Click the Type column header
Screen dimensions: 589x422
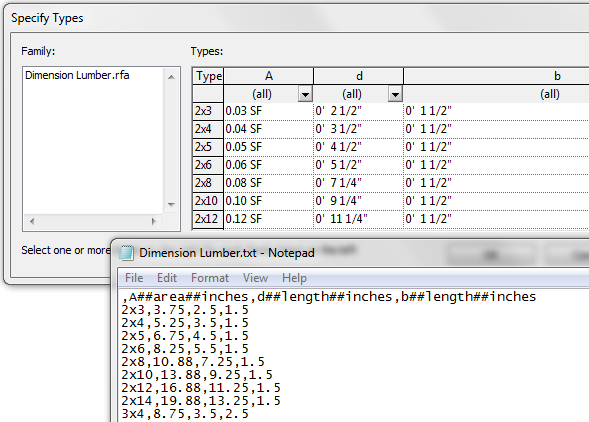click(208, 76)
